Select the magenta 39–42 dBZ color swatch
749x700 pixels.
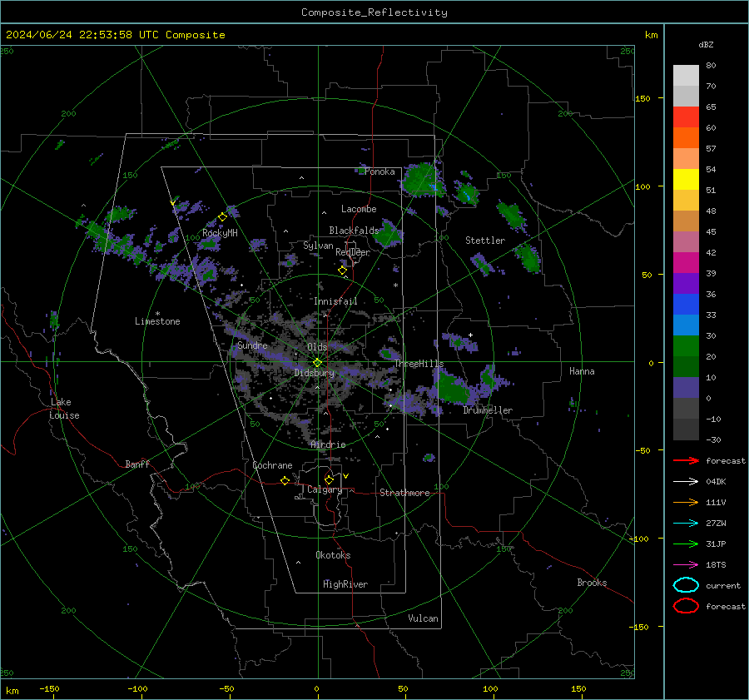pos(686,262)
